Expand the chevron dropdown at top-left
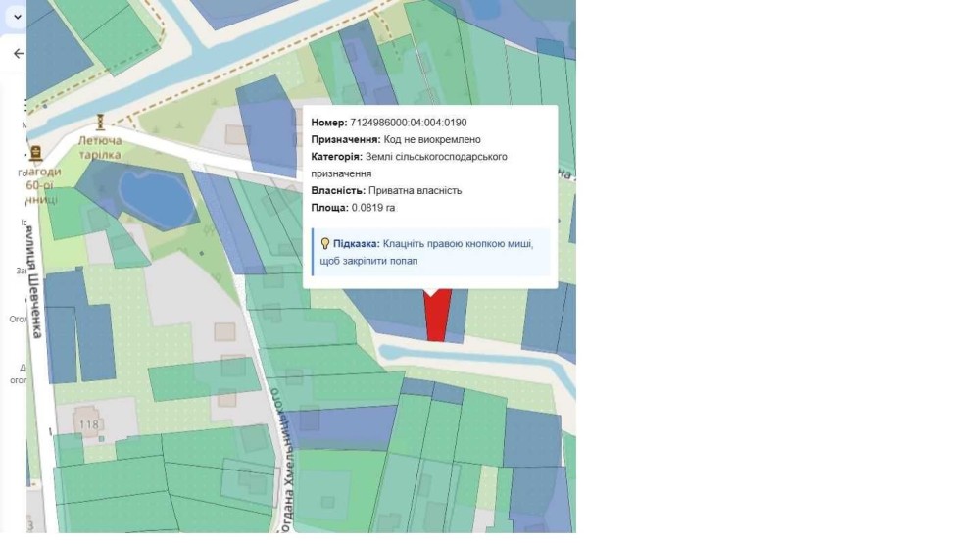 tap(17, 17)
